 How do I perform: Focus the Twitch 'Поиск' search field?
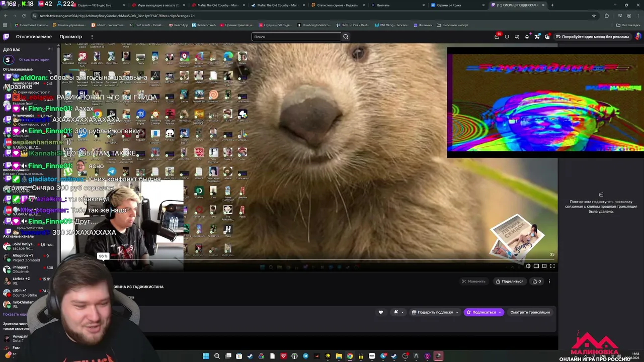click(x=296, y=37)
